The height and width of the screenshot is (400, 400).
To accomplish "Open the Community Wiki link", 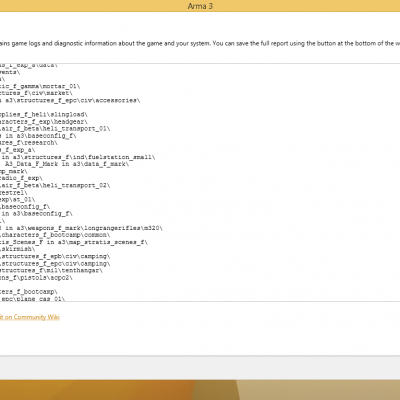I will pos(30,317).
